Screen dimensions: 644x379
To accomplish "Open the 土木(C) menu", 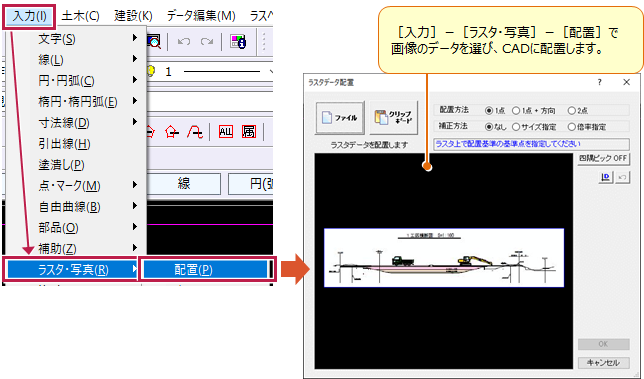I will (80, 16).
